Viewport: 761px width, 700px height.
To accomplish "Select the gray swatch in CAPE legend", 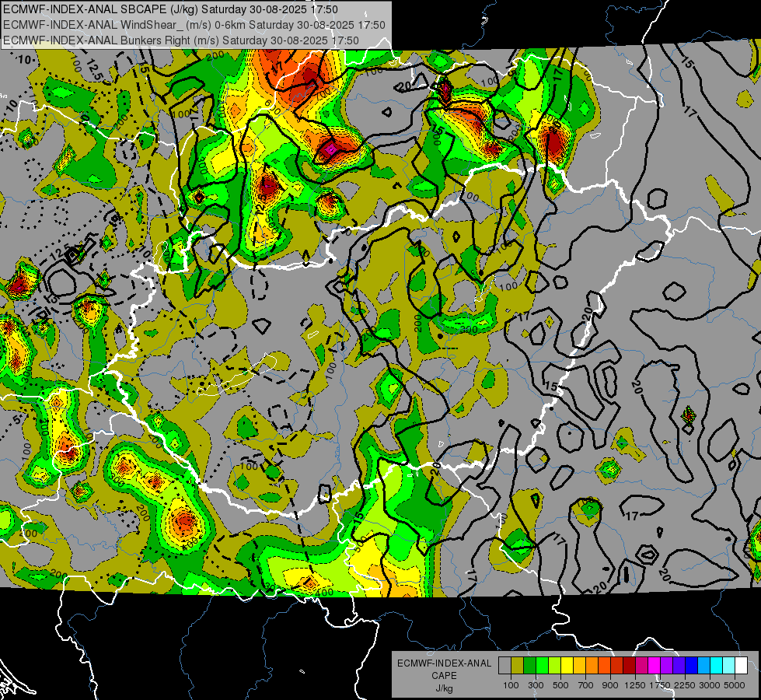I will (504, 665).
